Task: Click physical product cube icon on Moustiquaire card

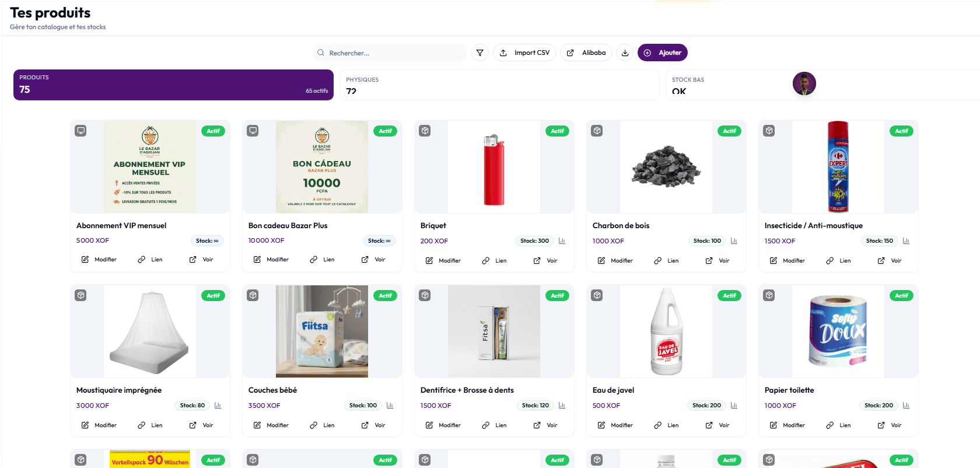Action: tap(80, 295)
